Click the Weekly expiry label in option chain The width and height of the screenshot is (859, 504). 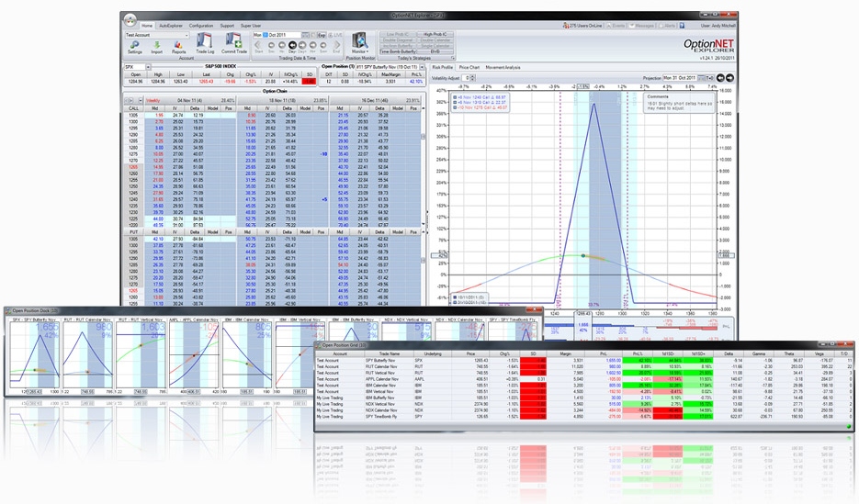tap(153, 101)
